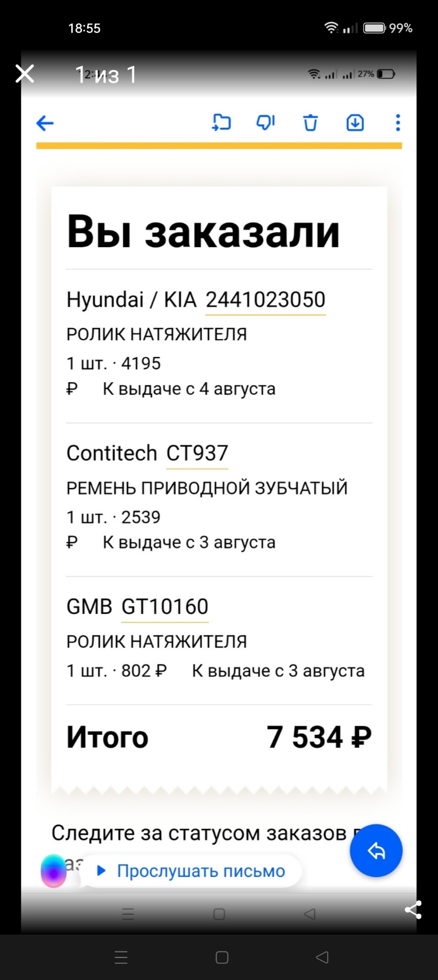Tap the 1 из 1 image counter
Screen dimensions: 438x980
[106, 75]
